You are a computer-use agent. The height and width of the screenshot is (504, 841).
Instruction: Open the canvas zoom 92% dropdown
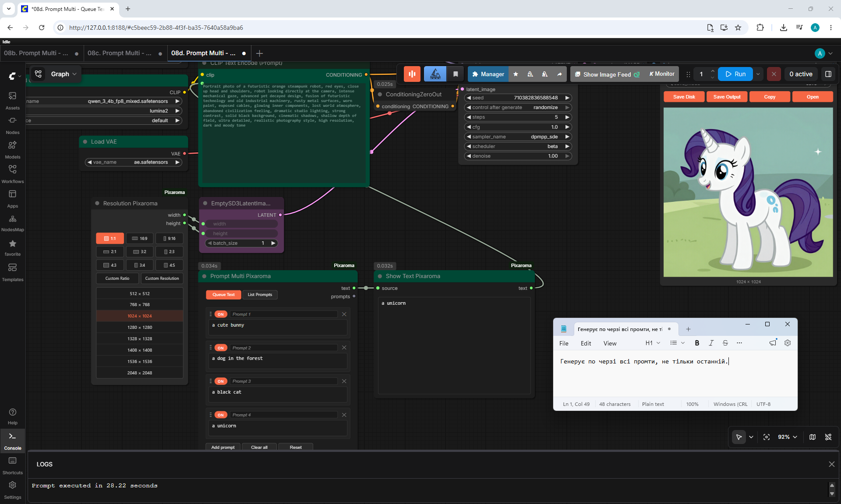[787, 437]
